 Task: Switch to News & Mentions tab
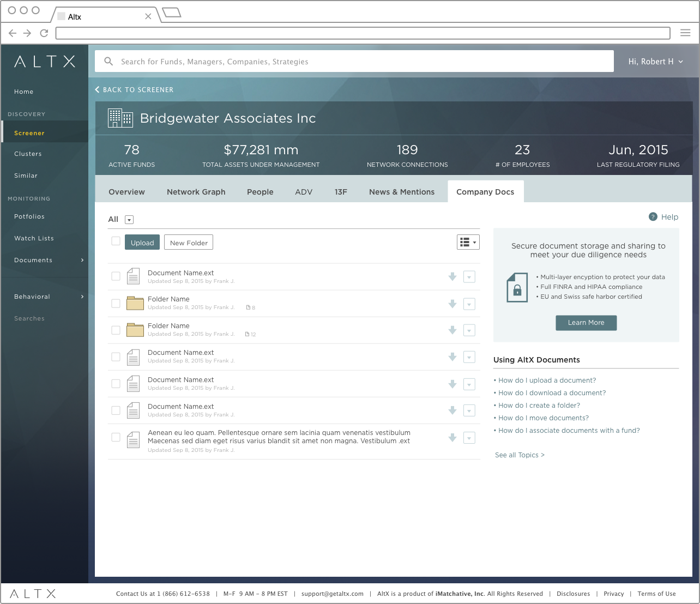[402, 192]
